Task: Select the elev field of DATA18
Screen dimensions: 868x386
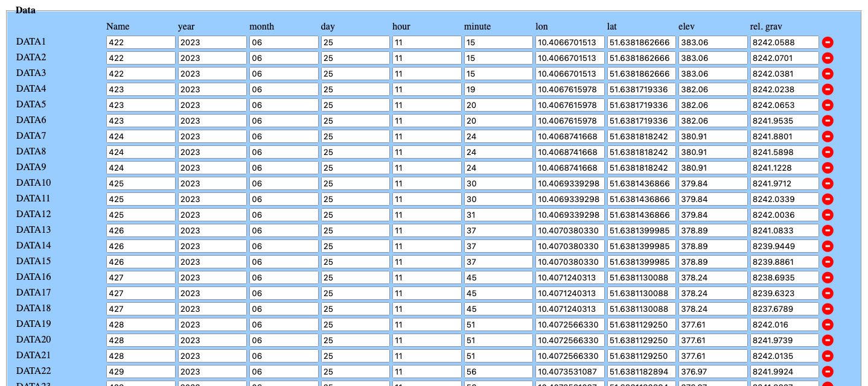Action: click(712, 309)
